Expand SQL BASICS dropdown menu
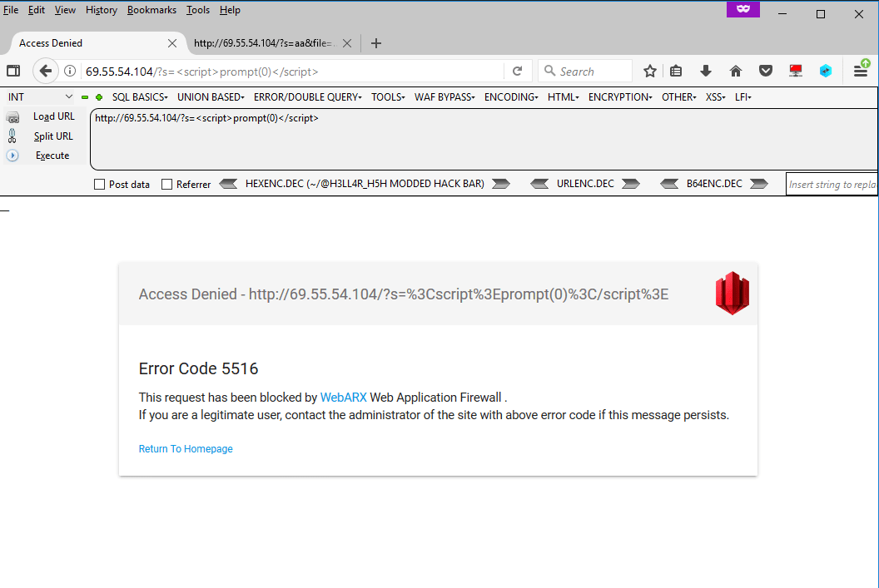Viewport: 879px width, 588px height. click(x=140, y=96)
